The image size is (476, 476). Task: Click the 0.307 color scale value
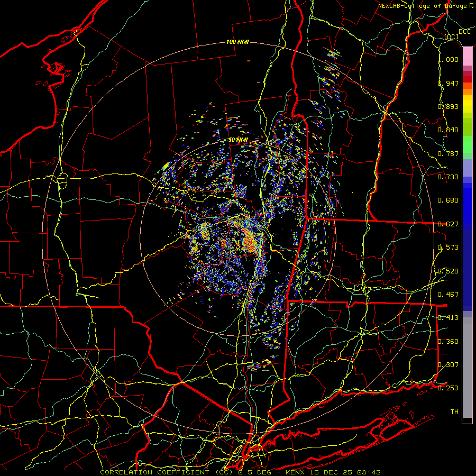pyautogui.click(x=448, y=365)
